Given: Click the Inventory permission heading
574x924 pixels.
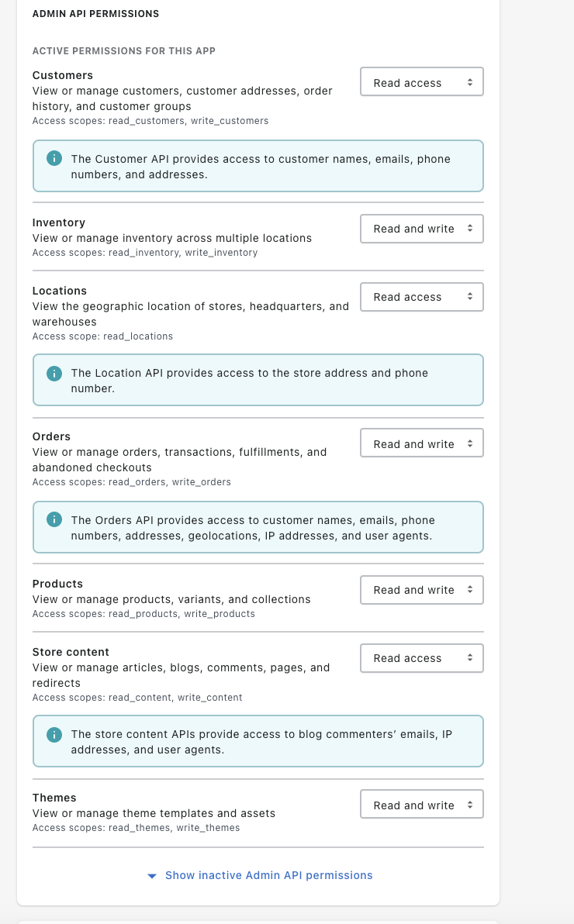Looking at the screenshot, I should 59,222.
